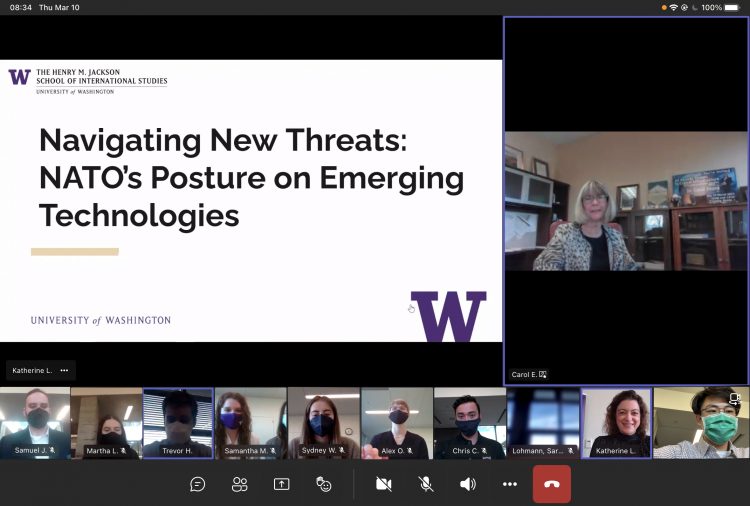This screenshot has height=506, width=750.
Task: Open more actions in the meeting toolbar
Action: 510,484
